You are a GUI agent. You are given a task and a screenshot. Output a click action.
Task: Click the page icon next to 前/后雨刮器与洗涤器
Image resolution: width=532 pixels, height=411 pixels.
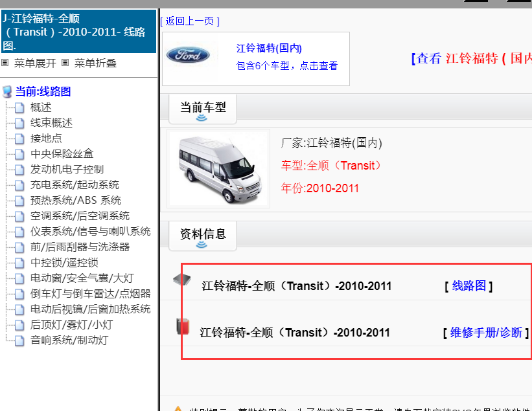19,247
